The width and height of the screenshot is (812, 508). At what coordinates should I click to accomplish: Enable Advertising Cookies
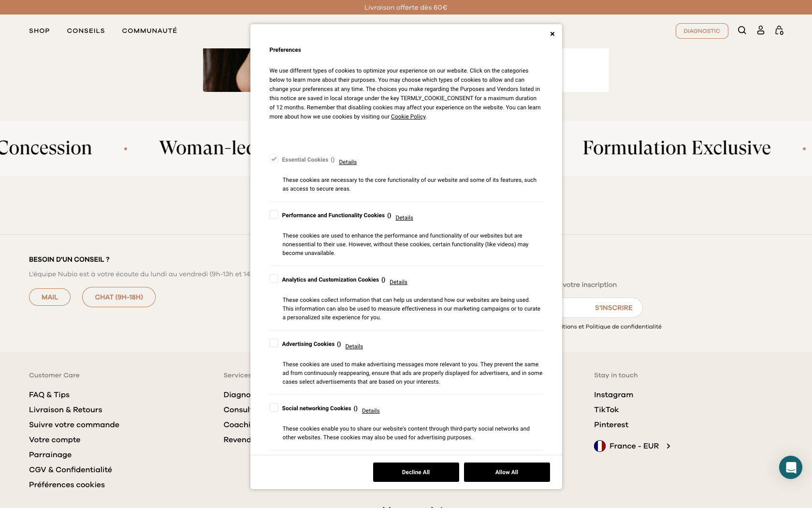274,343
